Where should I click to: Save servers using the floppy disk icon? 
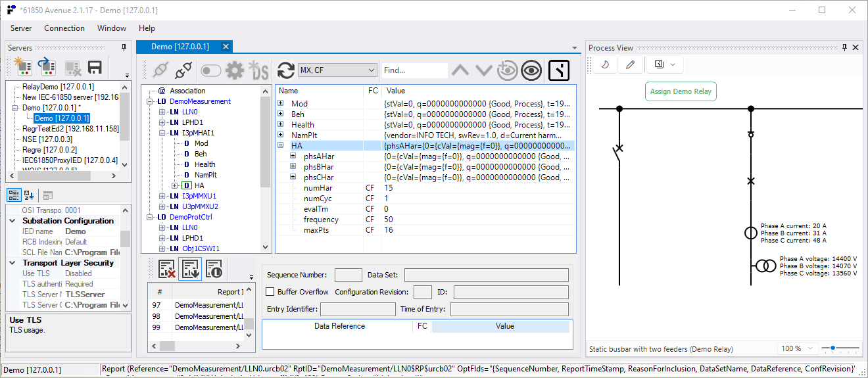coord(95,67)
